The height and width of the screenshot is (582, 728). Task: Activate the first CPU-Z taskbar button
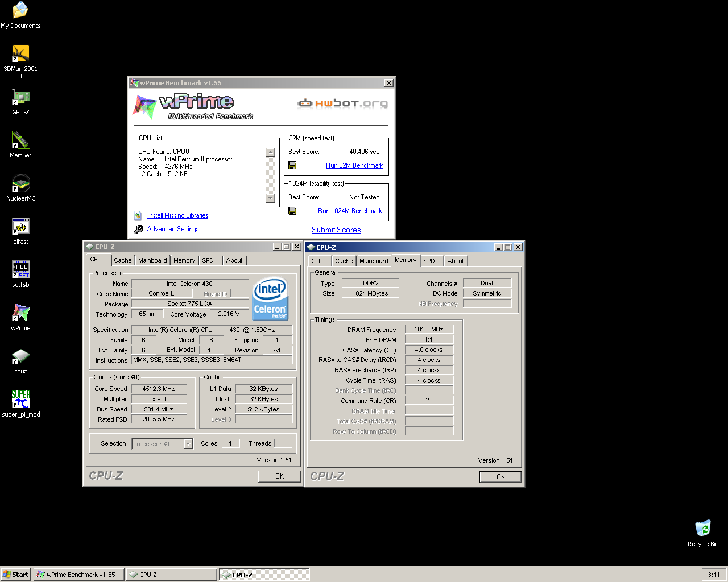171,575
